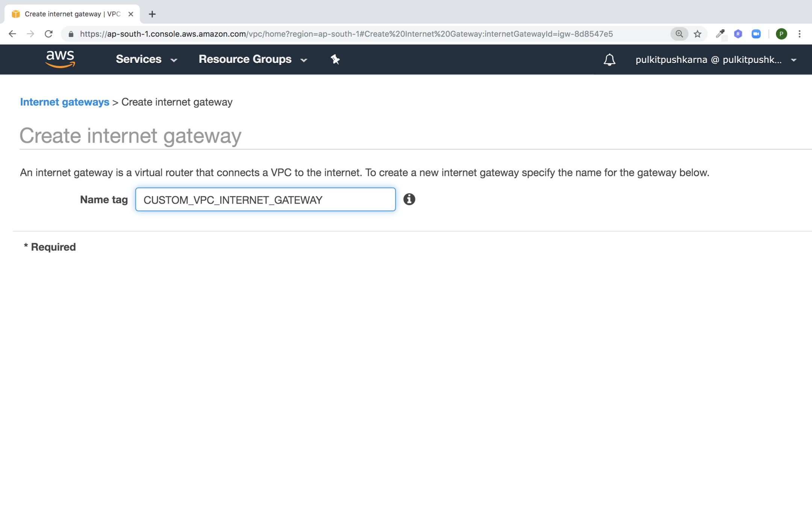This screenshot has width=812, height=508.
Task: Select the Create internet gateway browser tab
Action: point(72,14)
